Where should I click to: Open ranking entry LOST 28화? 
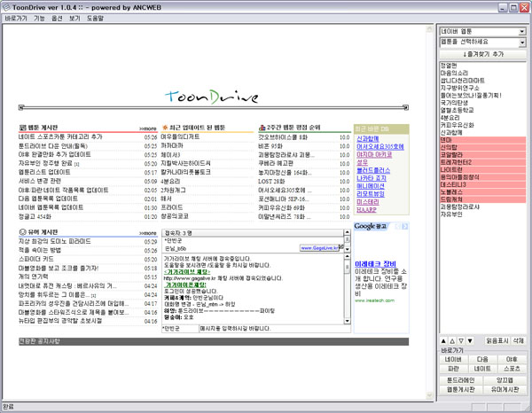(271, 182)
